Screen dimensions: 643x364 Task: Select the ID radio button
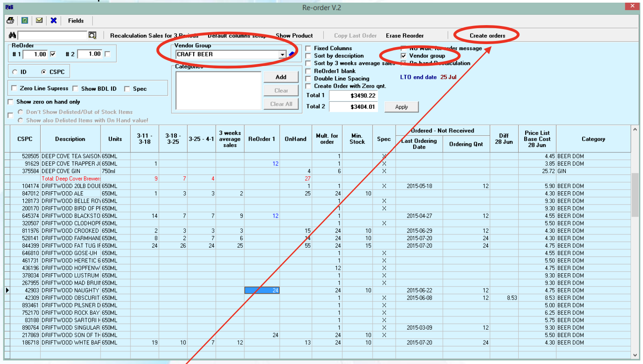pos(15,72)
